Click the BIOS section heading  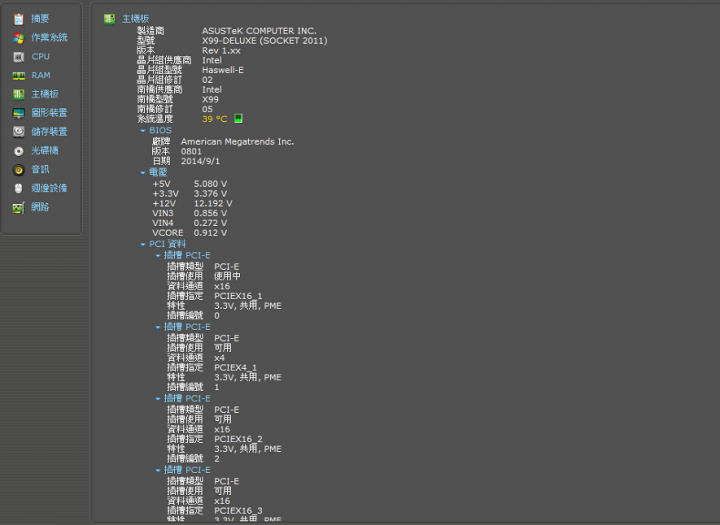[x=160, y=130]
